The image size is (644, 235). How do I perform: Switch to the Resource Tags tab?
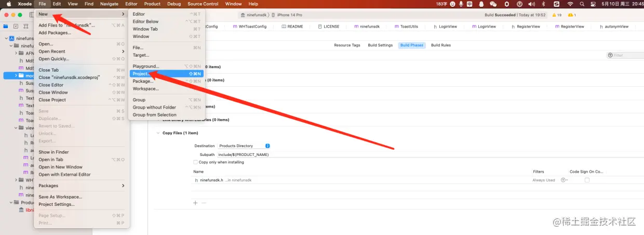click(347, 45)
